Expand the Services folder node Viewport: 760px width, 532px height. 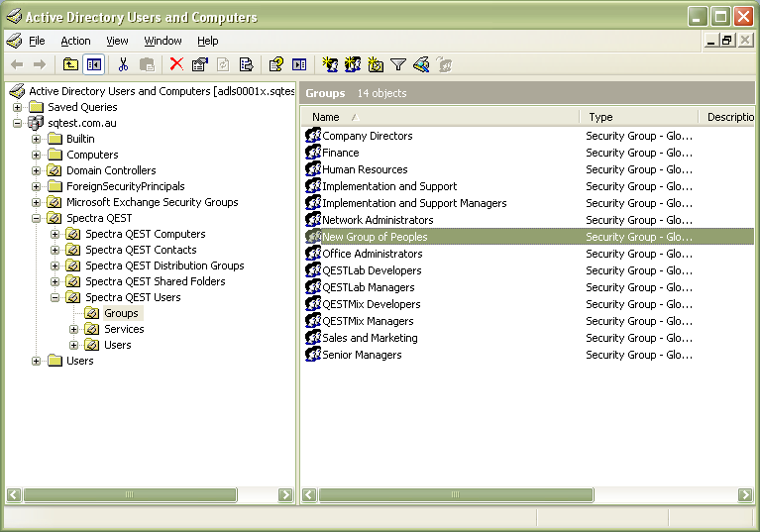click(x=74, y=329)
